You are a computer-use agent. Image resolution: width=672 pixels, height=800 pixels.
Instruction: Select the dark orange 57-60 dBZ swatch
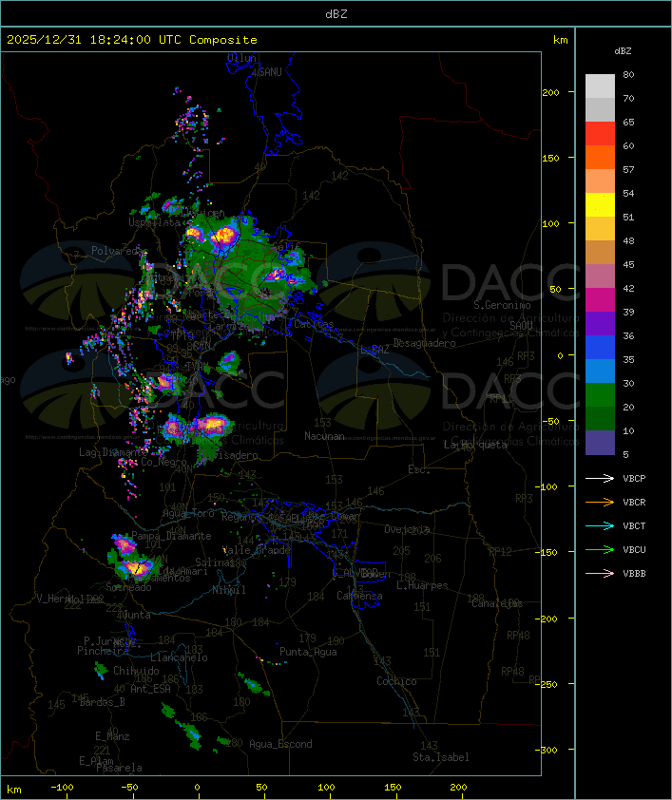[600, 157]
